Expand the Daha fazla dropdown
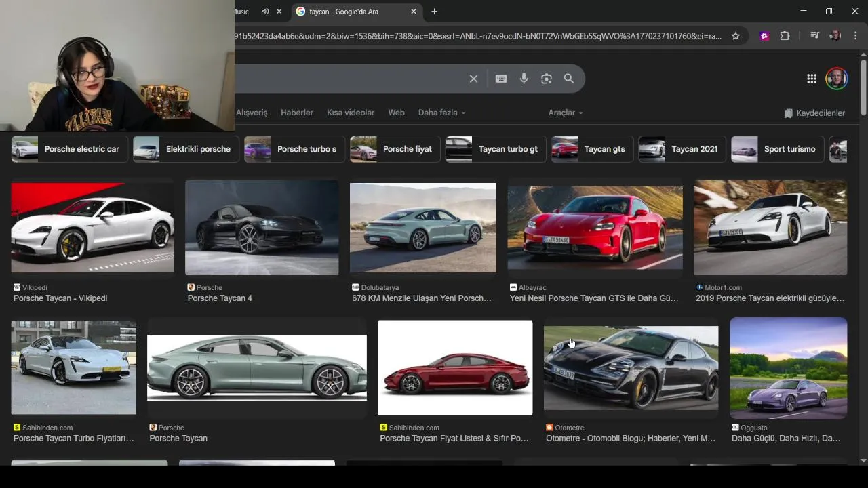The width and height of the screenshot is (868, 488). [441, 113]
